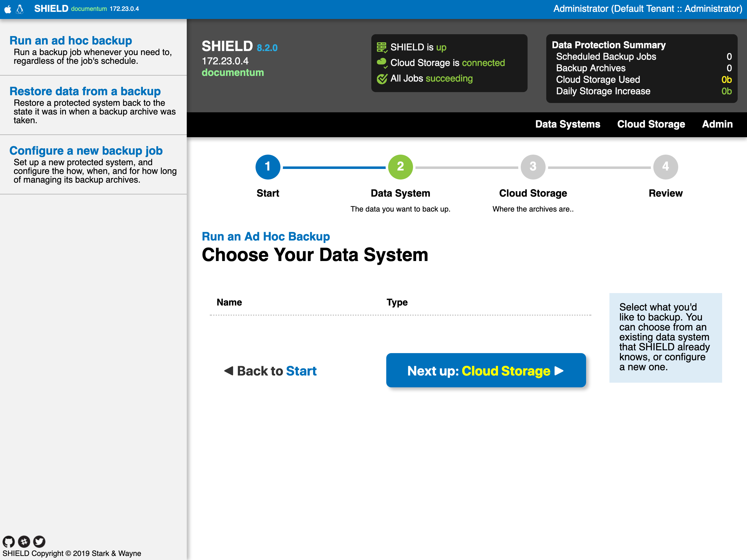747x560 pixels.
Task: Select Run an ad hoc backup in sidebar
Action: tap(71, 40)
